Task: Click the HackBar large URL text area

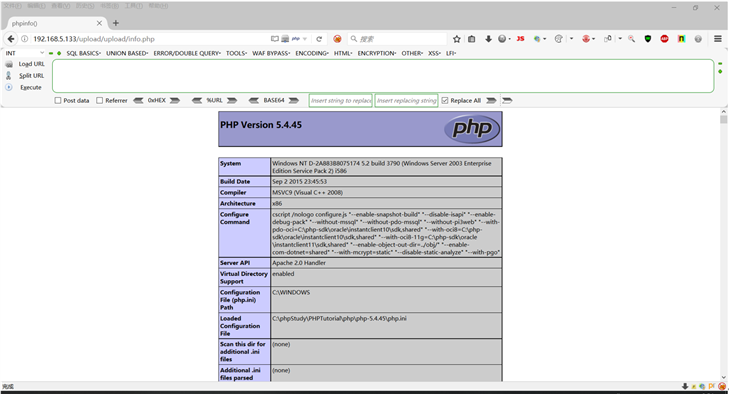Action: click(383, 76)
